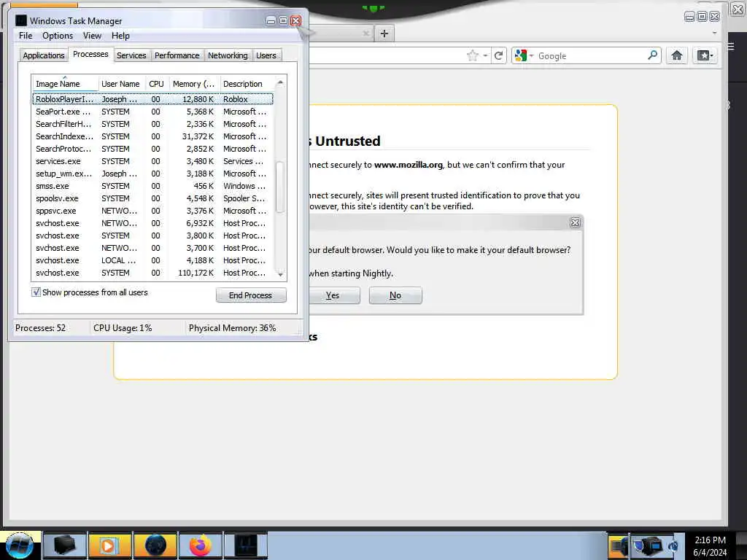Click the search magnifier icon
Viewport: 747px width, 560px height.
pyautogui.click(x=652, y=55)
